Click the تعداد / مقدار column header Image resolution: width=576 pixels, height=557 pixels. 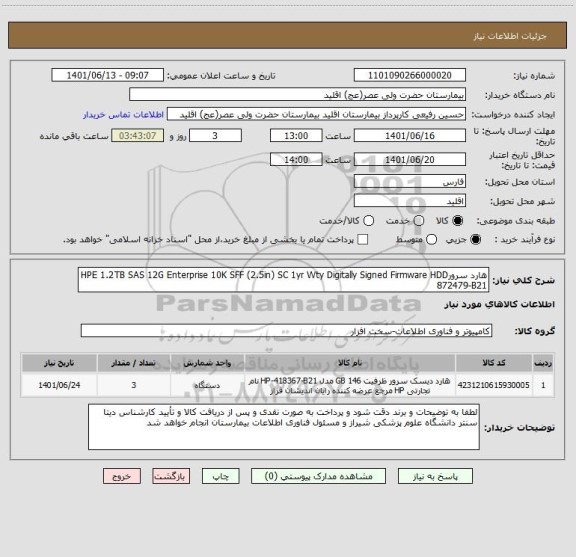pyautogui.click(x=134, y=363)
